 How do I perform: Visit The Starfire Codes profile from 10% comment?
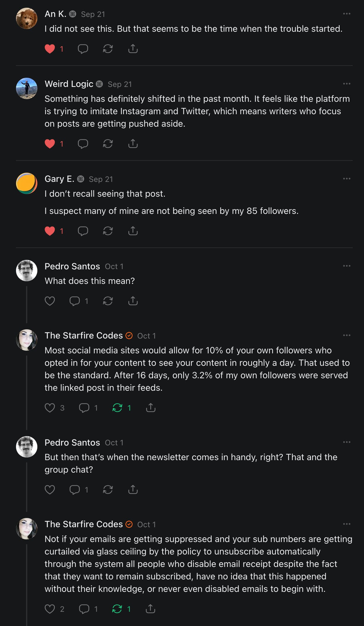click(x=84, y=336)
